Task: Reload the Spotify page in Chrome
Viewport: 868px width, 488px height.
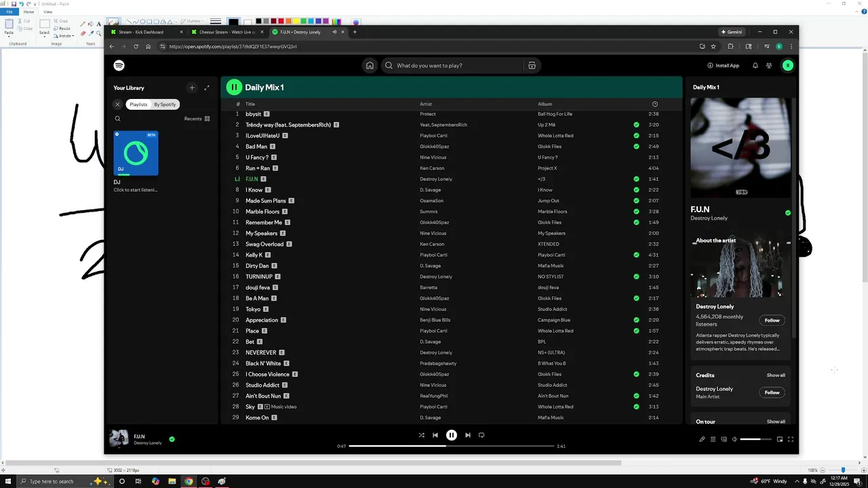Action: pos(136,46)
